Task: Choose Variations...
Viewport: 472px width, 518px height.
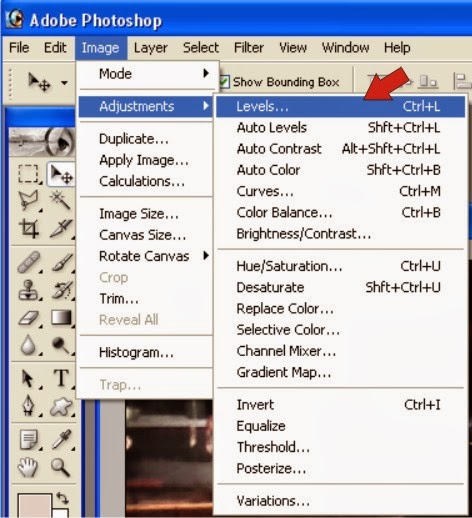Action: (341, 501)
